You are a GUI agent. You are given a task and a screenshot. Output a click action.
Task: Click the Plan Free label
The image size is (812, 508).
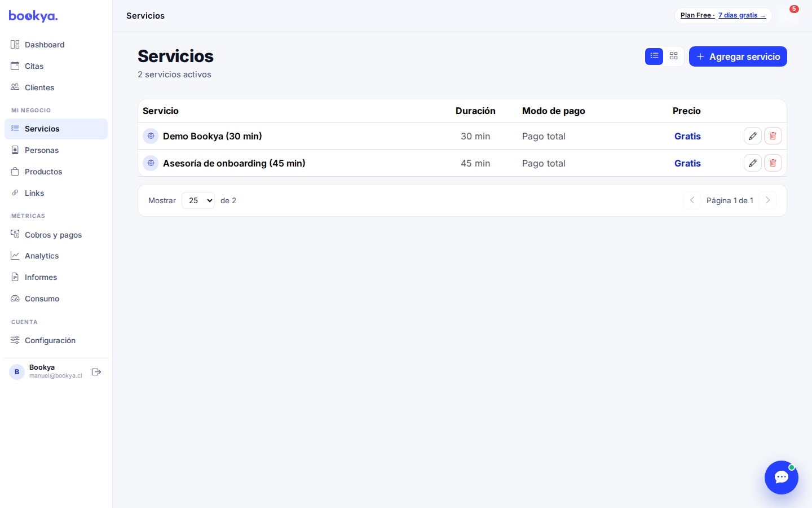[x=698, y=15]
